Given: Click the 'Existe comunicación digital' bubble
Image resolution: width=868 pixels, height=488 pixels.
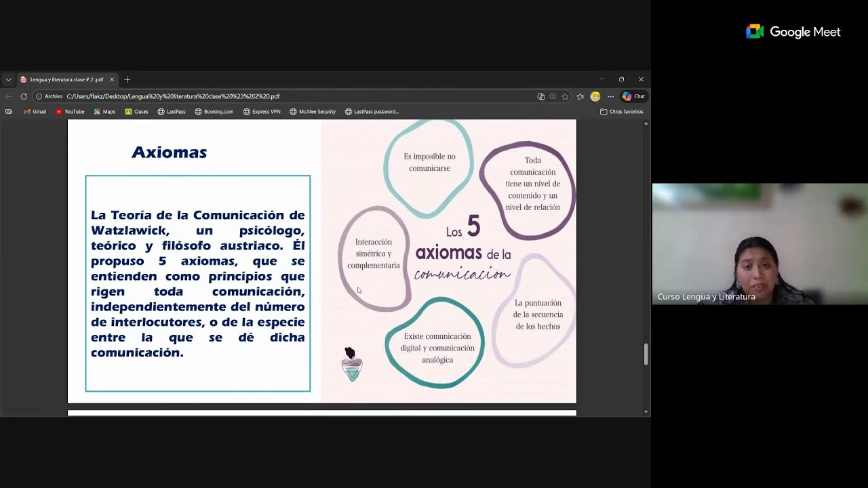Looking at the screenshot, I should 435,344.
